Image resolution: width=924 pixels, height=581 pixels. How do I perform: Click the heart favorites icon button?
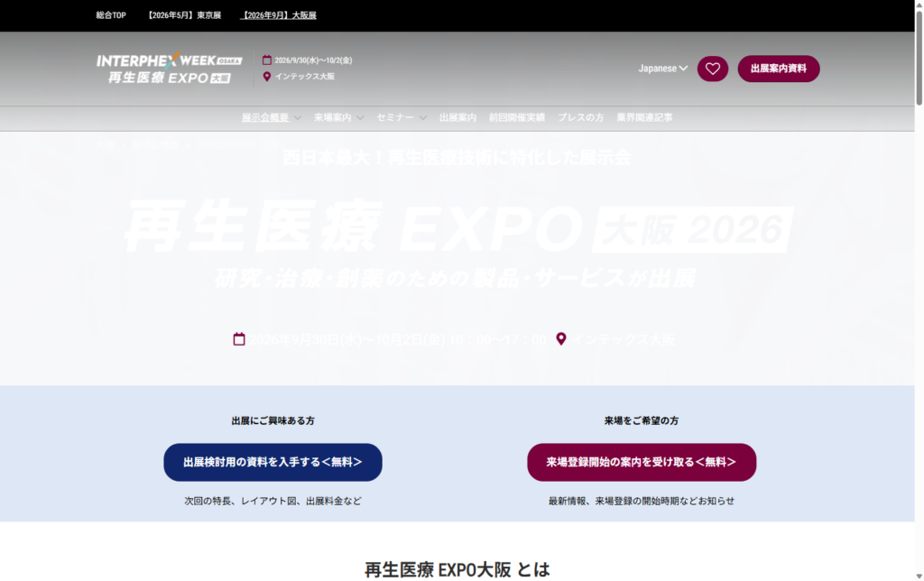[x=712, y=69]
